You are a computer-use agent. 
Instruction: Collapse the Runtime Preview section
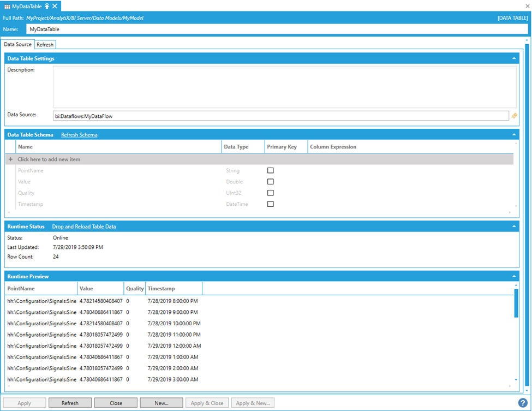513,277
